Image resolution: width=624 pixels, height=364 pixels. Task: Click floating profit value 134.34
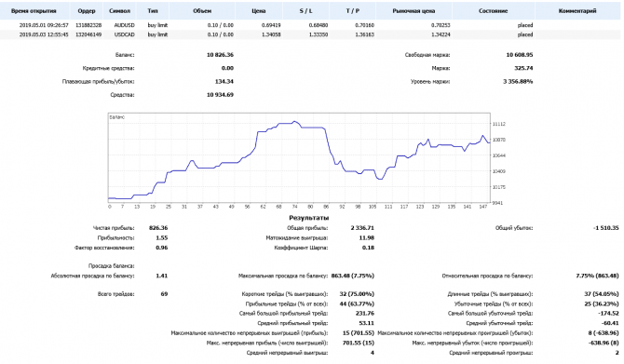(224, 82)
